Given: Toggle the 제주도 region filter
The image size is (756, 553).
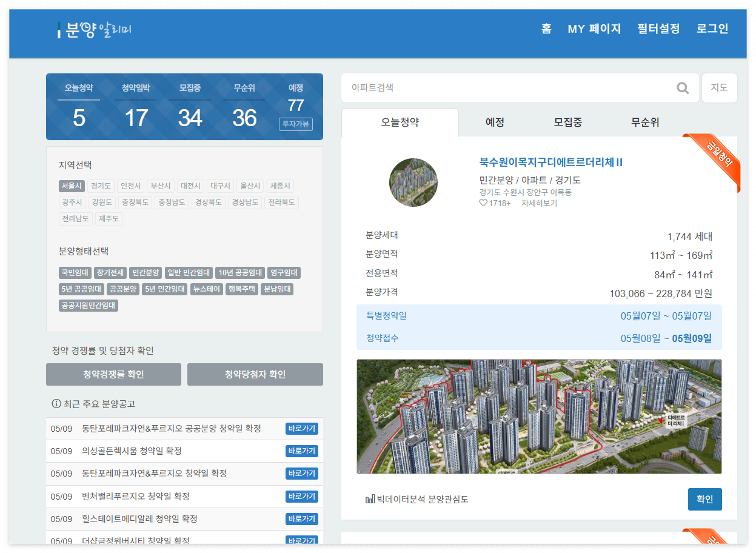Looking at the screenshot, I should 109,219.
